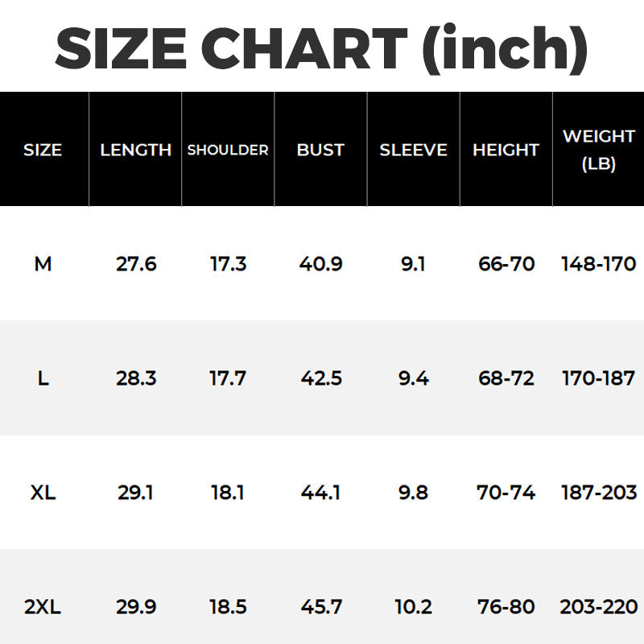644x644 pixels.
Task: Click the 2XL size row label
Action: pos(43,607)
